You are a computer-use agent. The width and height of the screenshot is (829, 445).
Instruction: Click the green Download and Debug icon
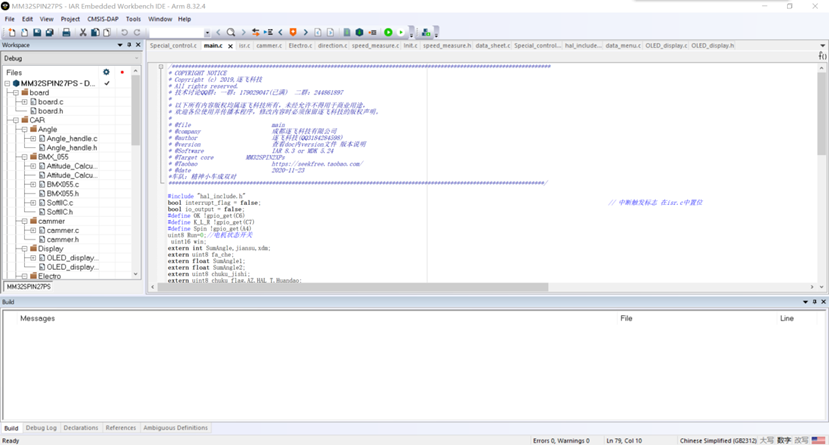pos(389,32)
